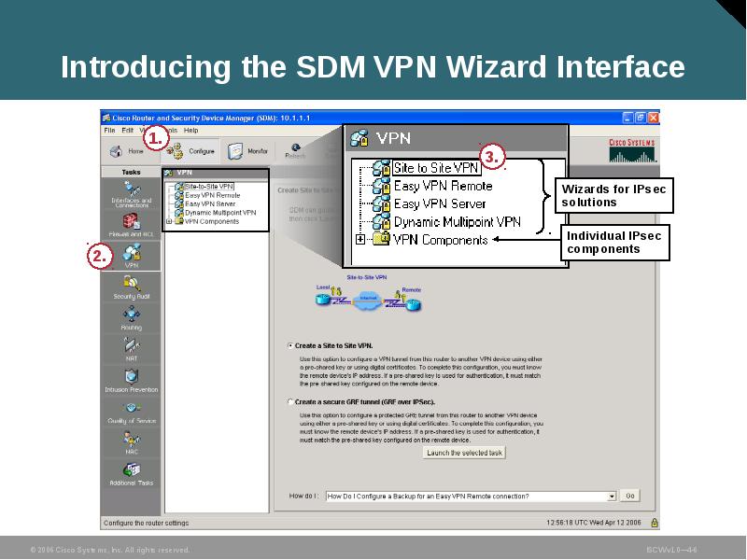Select Site-to-Site VPN in the small VPN tree
The image size is (747, 560).
pos(209,187)
